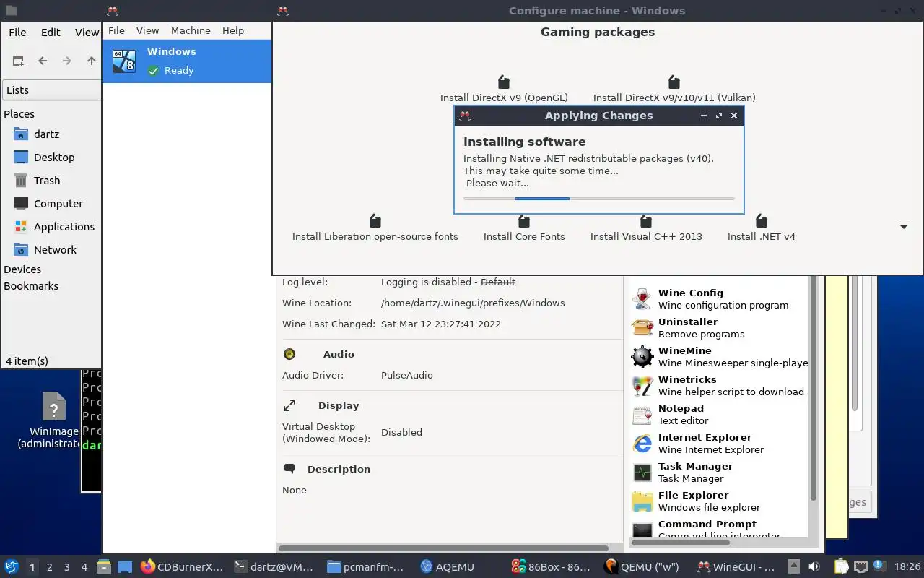Go forward in file manager
Image resolution: width=924 pixels, height=578 pixels.
(x=67, y=61)
